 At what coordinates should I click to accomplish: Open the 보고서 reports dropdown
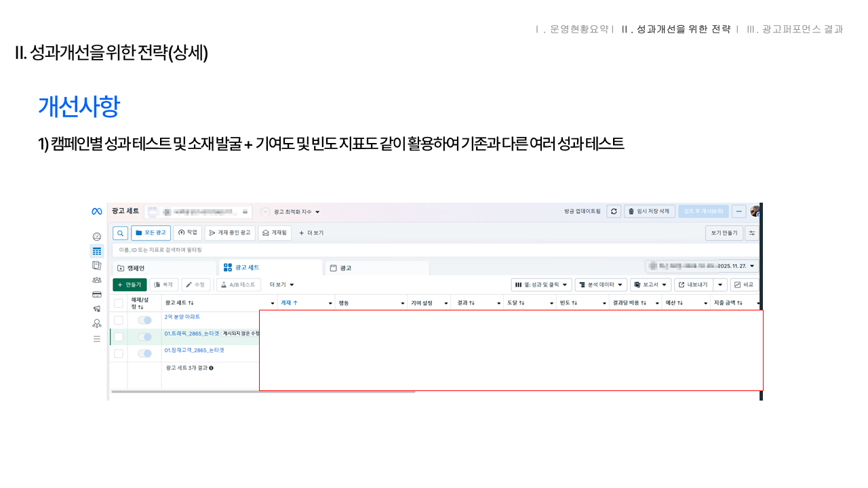[650, 285]
